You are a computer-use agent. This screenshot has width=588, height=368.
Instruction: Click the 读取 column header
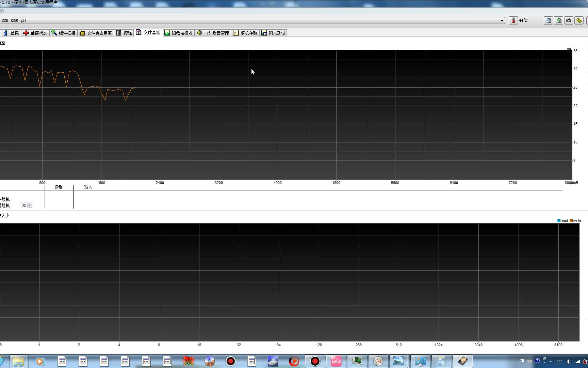(59, 187)
